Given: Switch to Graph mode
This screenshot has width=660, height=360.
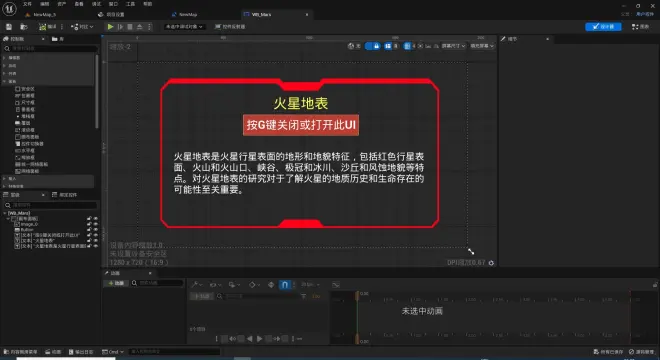Looking at the screenshot, I should (640, 27).
